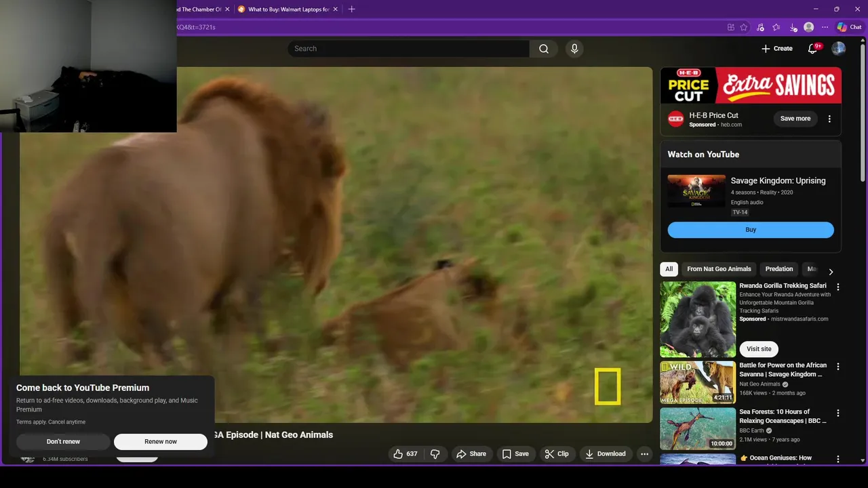Open Rwanda Gorilla Trekking Safari thumbnail
The width and height of the screenshot is (868, 488).
click(x=698, y=319)
